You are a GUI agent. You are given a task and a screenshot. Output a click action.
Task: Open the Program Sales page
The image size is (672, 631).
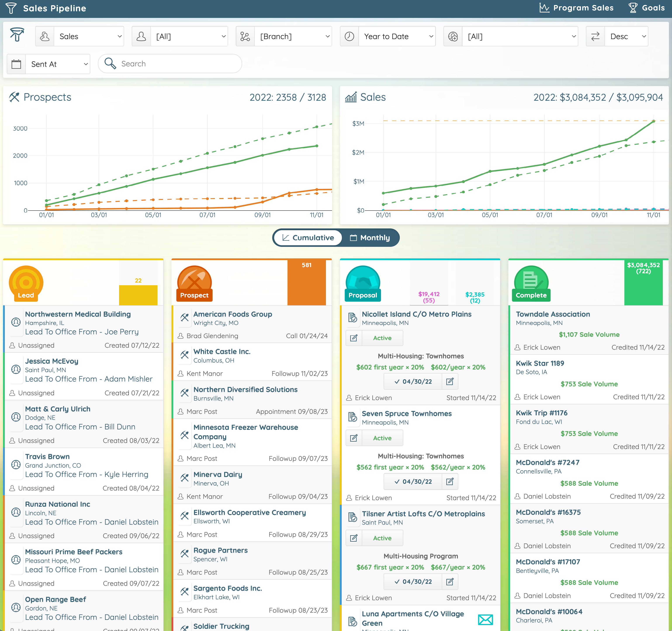coord(576,8)
